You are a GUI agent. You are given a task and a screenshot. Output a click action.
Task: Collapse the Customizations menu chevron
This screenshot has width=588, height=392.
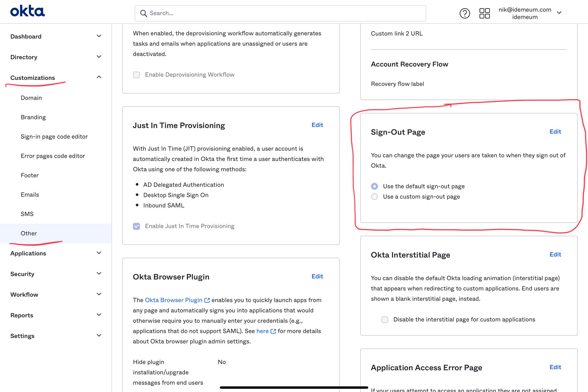click(x=99, y=77)
